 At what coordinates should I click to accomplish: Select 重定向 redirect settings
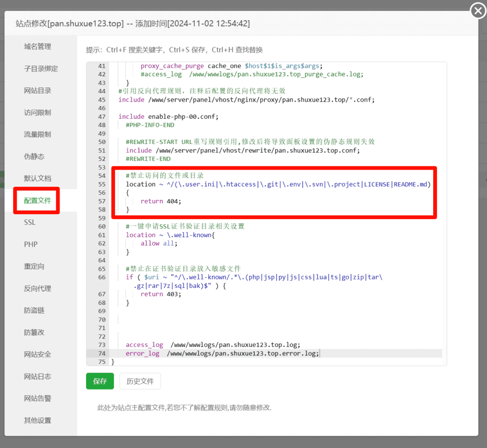click(36, 266)
